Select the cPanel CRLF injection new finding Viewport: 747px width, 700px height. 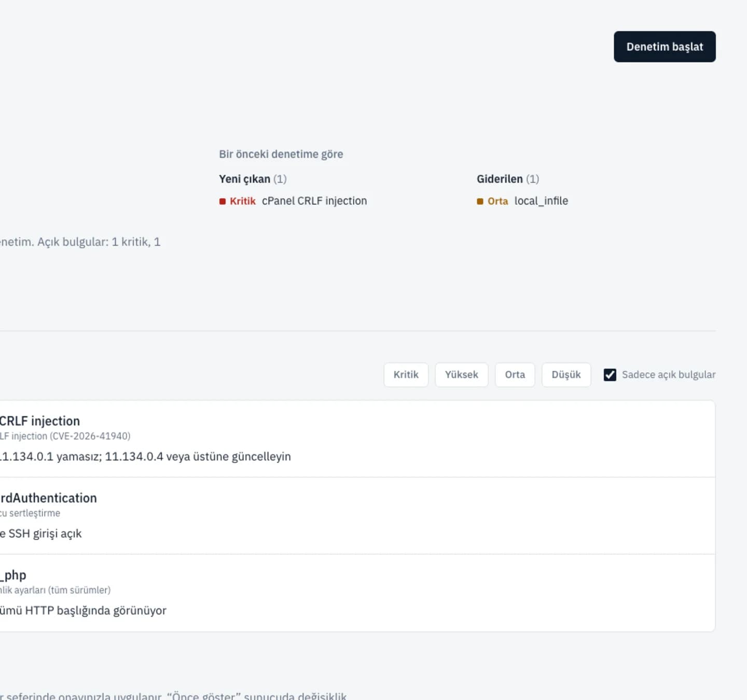pyautogui.click(x=314, y=201)
